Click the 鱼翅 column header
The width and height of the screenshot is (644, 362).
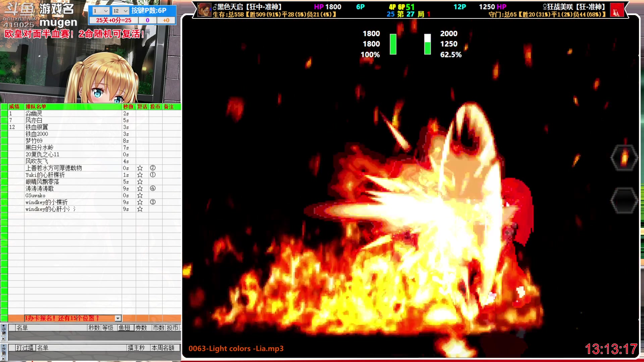tap(124, 328)
